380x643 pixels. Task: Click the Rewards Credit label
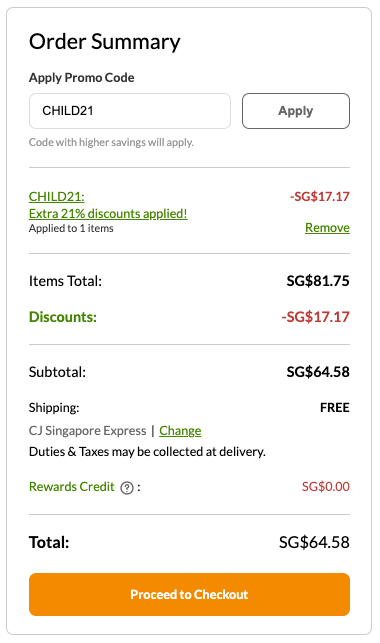(x=72, y=486)
